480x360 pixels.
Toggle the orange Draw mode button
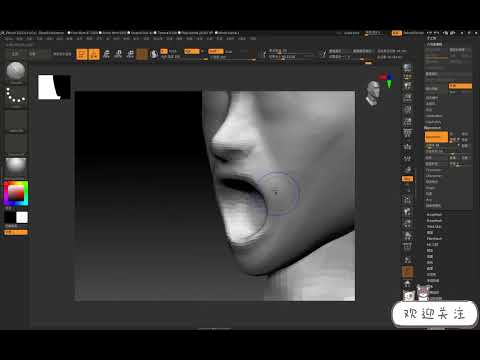coord(94,54)
